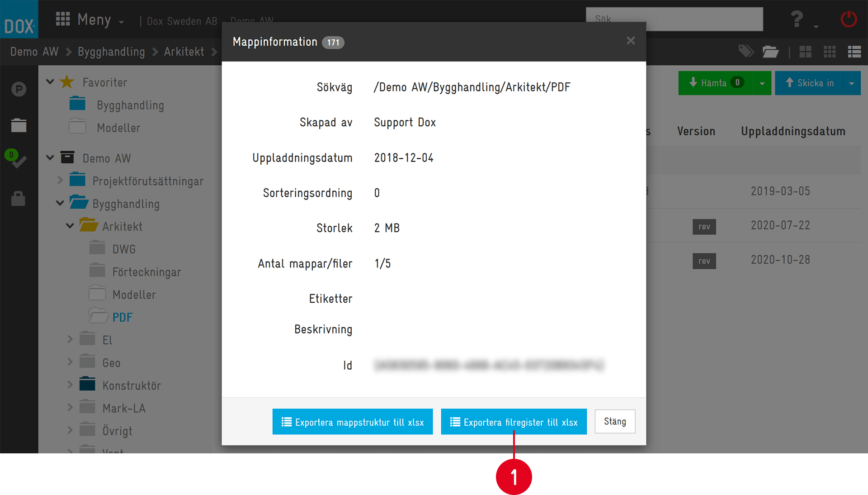Open the Hämta dropdown arrow
Image resolution: width=868 pixels, height=495 pixels.
coord(762,83)
